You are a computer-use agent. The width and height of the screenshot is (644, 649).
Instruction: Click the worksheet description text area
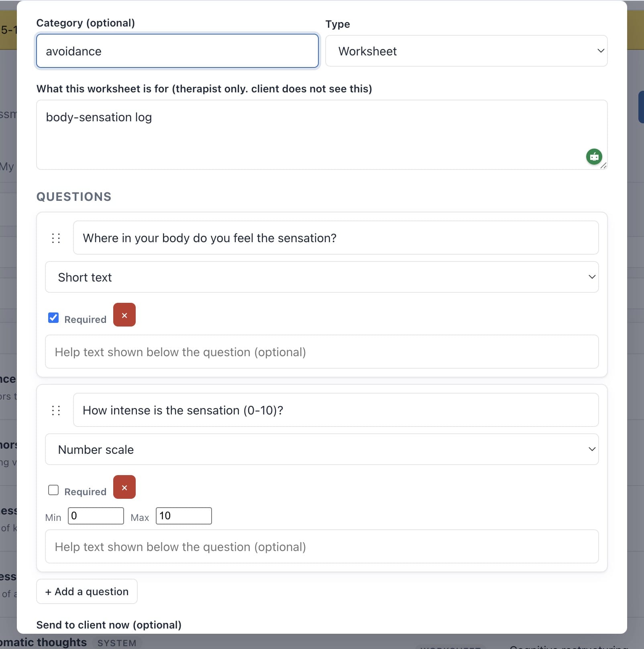[x=322, y=135]
